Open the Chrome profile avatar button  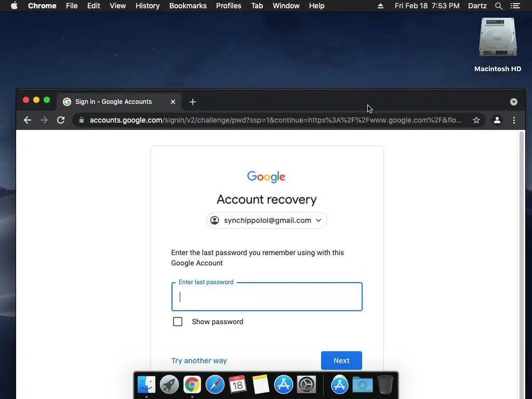coord(497,120)
